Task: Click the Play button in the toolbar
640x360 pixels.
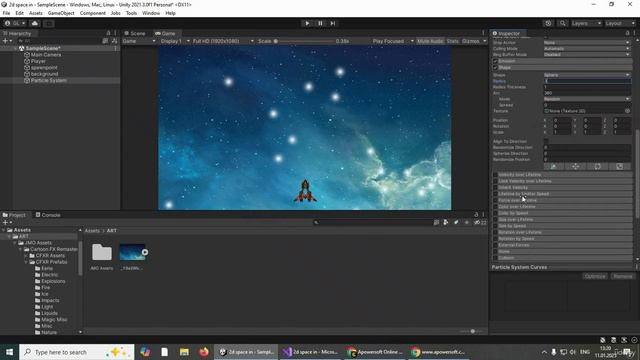Action: point(307,23)
